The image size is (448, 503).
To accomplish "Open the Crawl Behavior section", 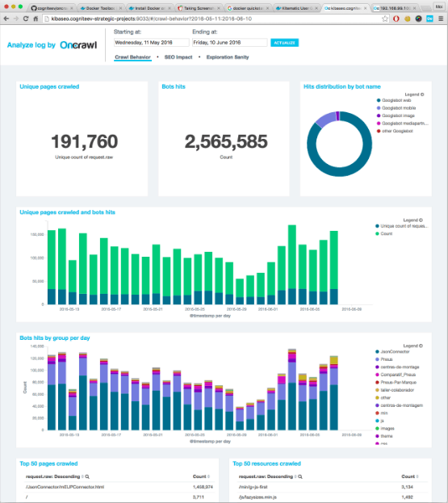I will [132, 57].
